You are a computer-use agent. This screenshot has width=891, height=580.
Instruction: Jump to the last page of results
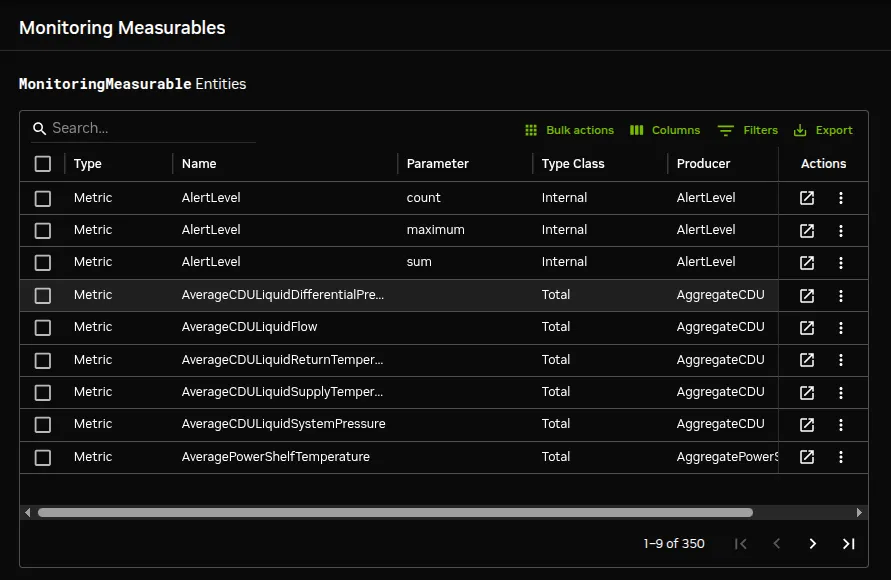point(848,544)
